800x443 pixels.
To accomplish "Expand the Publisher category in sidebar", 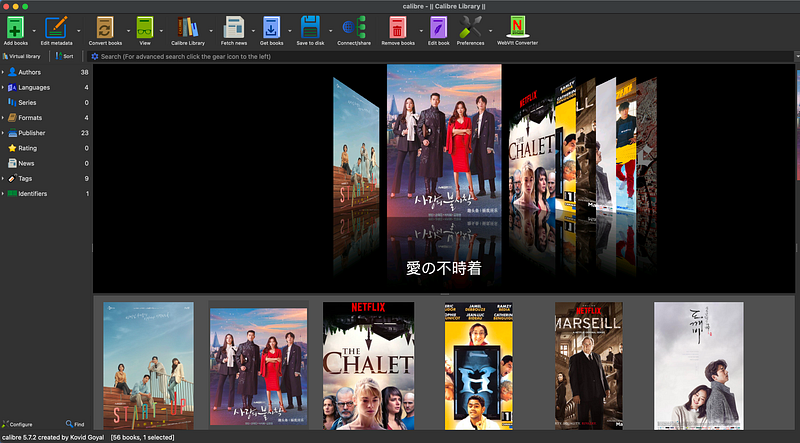I will coord(3,133).
